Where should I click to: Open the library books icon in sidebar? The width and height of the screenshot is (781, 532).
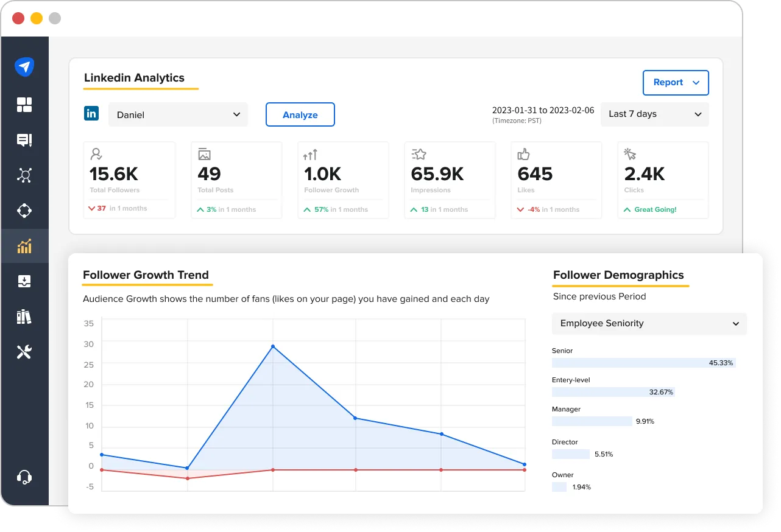(24, 317)
